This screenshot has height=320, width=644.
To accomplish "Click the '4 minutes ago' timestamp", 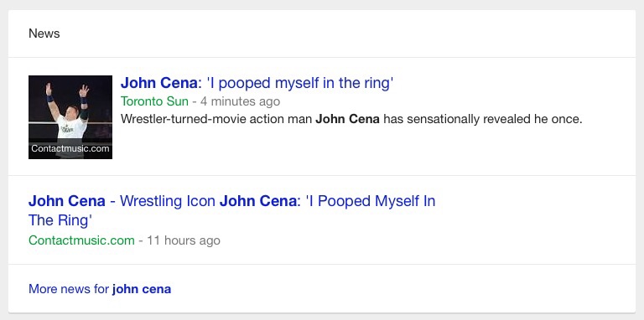I will tap(241, 101).
